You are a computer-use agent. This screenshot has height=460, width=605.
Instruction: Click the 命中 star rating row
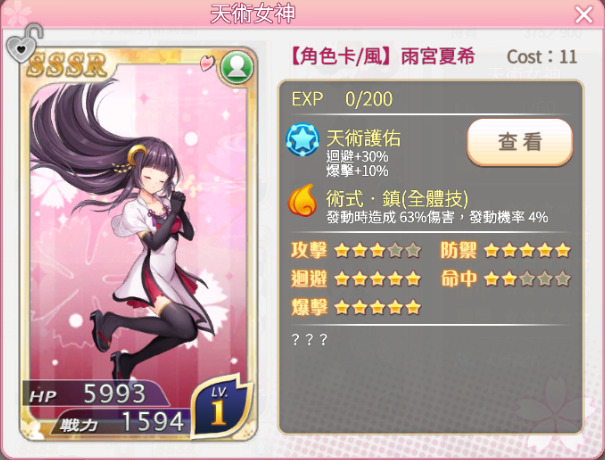point(505,279)
